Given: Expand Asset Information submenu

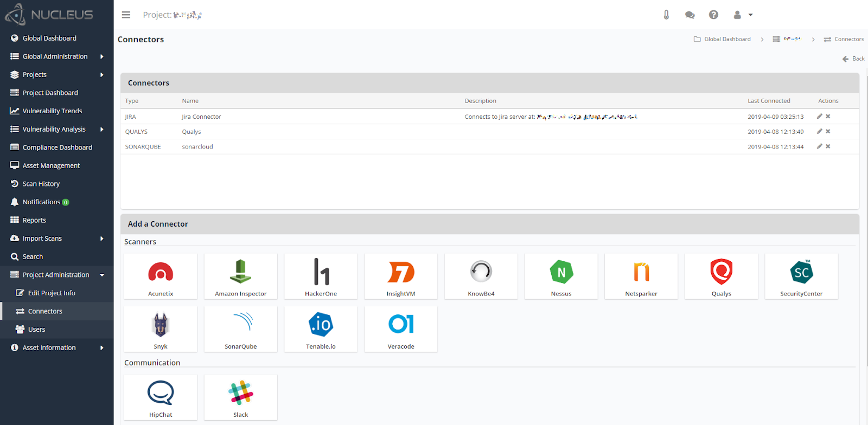Looking at the screenshot, I should click(56, 347).
